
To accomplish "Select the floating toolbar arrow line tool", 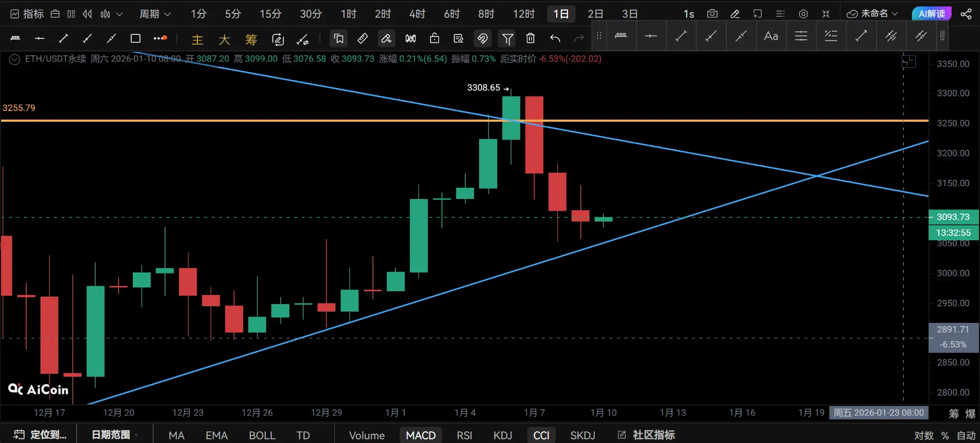I will (x=861, y=36).
